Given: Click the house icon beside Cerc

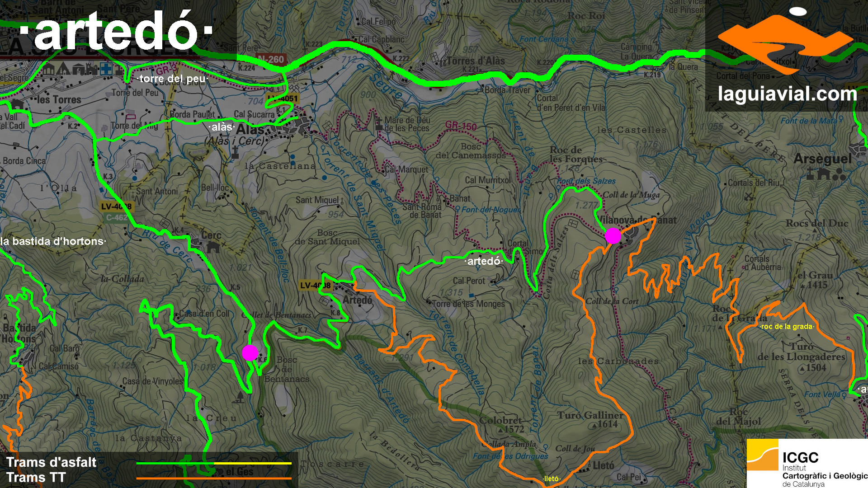Looking at the screenshot, I should point(213,247).
